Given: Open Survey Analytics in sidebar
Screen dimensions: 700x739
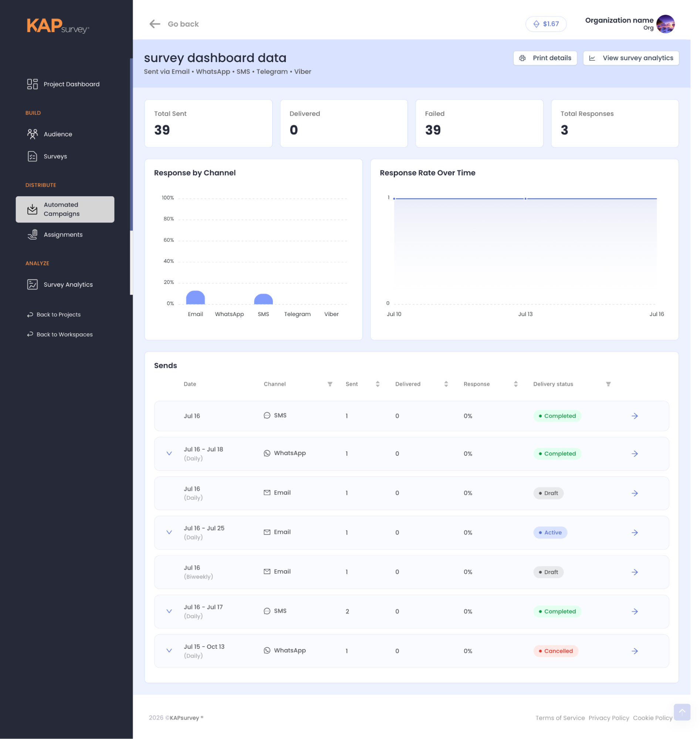Looking at the screenshot, I should pyautogui.click(x=60, y=285).
